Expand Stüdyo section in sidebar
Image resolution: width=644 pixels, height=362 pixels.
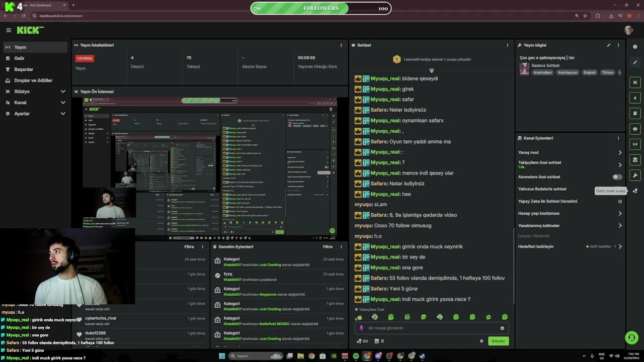(x=63, y=92)
